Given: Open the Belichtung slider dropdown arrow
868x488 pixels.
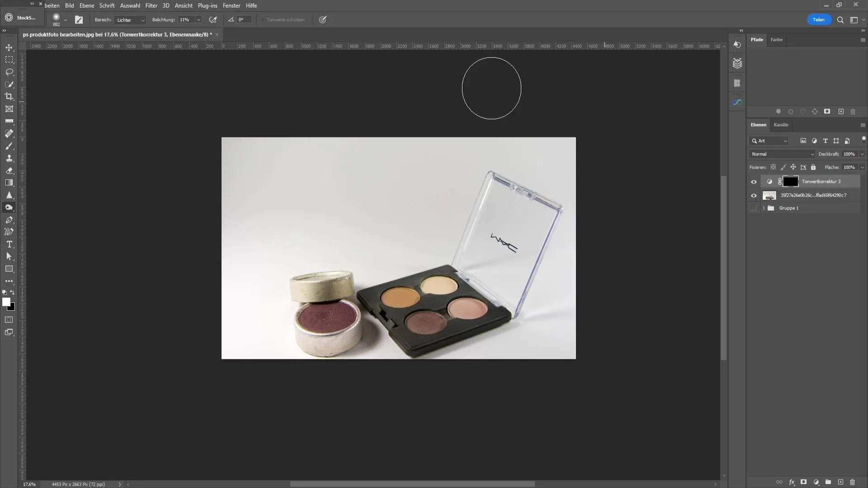Looking at the screenshot, I should pyautogui.click(x=198, y=20).
